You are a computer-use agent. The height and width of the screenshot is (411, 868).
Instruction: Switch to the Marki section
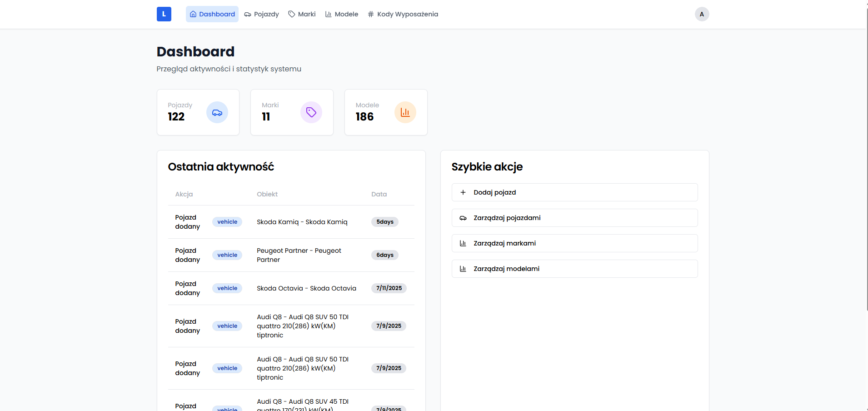click(x=302, y=14)
